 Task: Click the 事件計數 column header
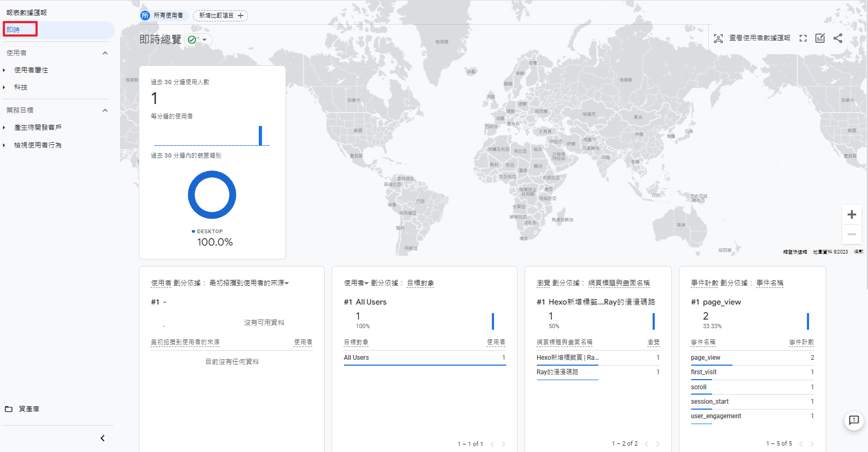(802, 342)
